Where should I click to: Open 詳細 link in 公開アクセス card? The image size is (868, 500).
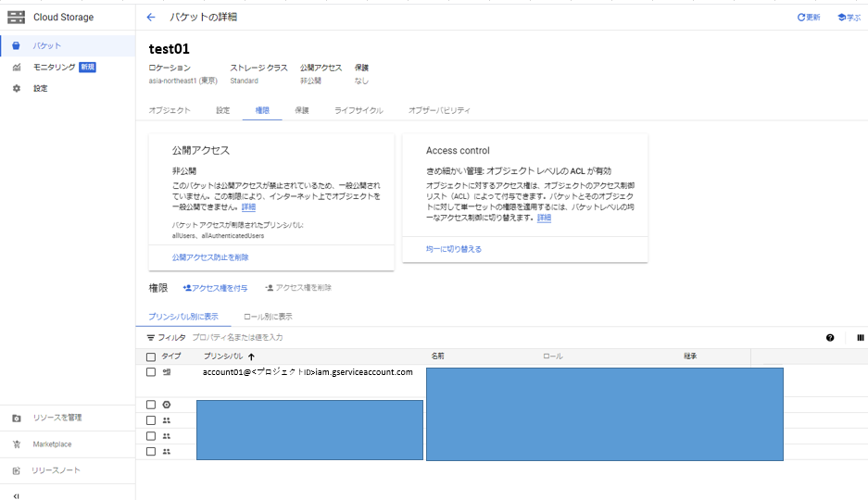(x=248, y=206)
